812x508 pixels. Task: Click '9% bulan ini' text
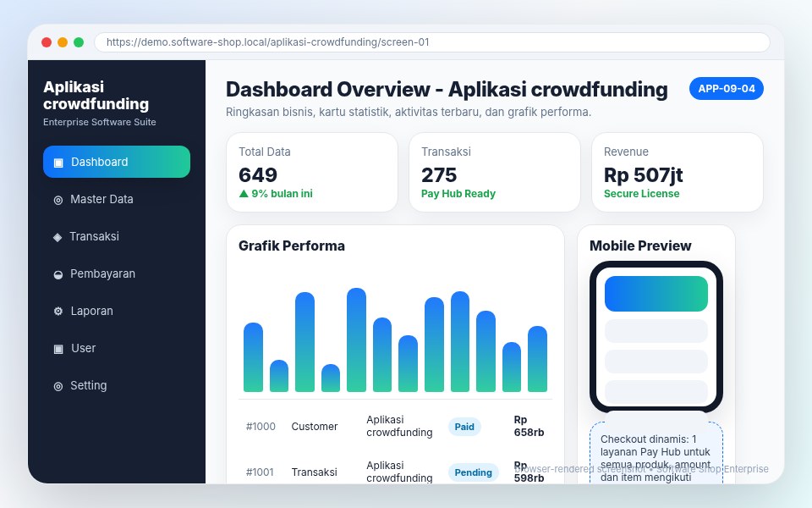click(x=283, y=193)
